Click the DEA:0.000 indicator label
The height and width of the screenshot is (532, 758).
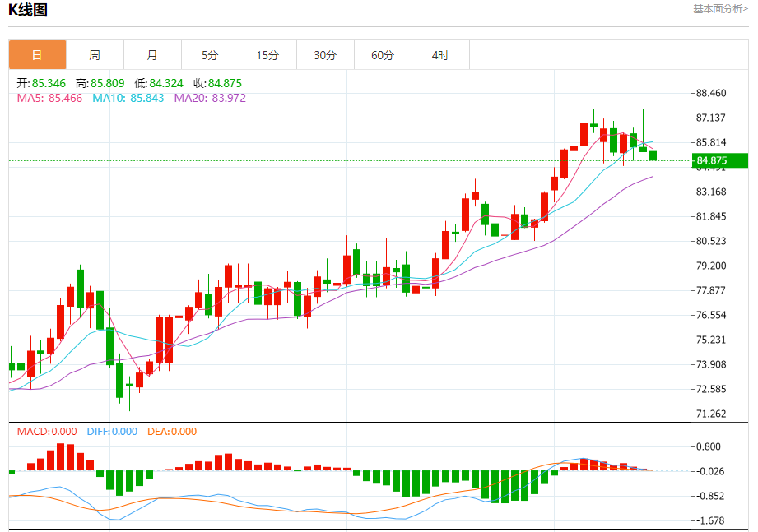coord(172,431)
